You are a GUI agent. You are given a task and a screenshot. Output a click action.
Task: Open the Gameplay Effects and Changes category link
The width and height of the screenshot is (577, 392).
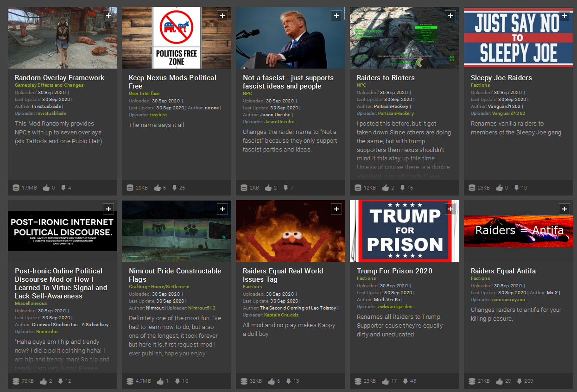pos(49,85)
